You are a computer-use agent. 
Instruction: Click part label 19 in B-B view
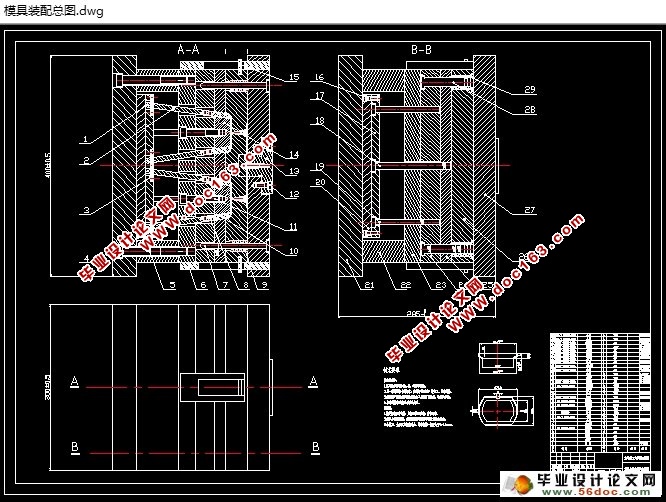click(319, 166)
